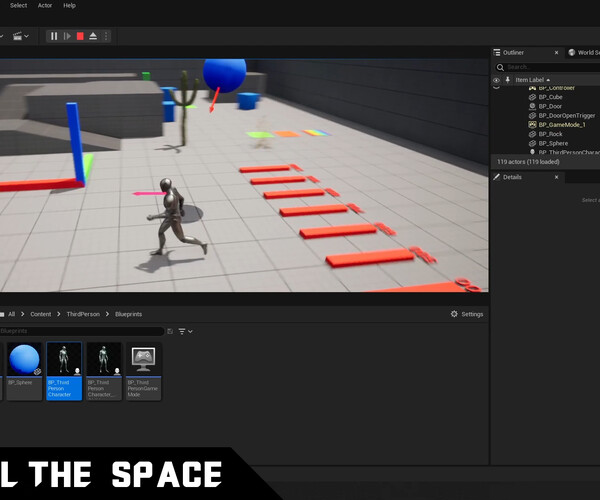Sort Outliner by Item Label
Image resolution: width=600 pixels, height=500 pixels.
click(x=532, y=80)
